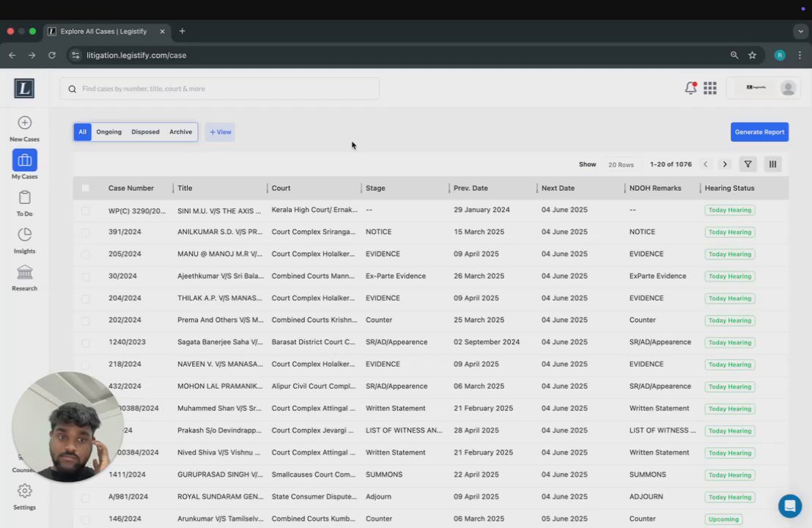This screenshot has height=528, width=812.
Task: Open the To Do clipboard icon
Action: click(24, 197)
